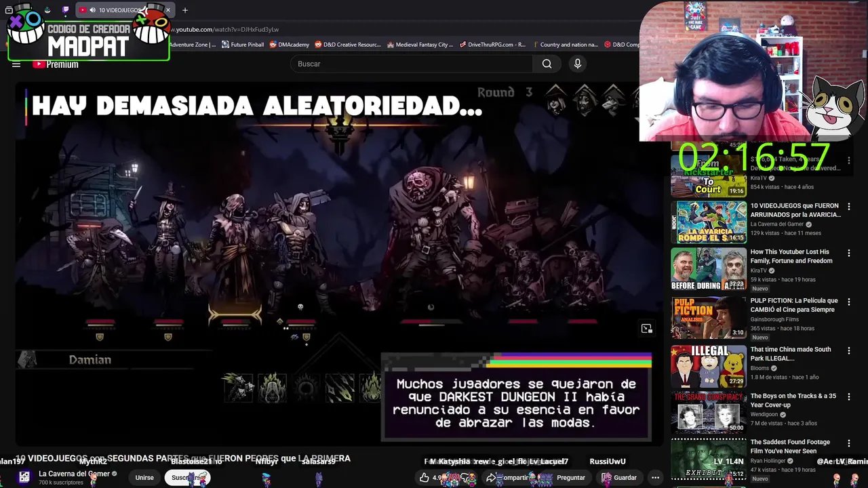This screenshot has width=868, height=488.
Task: Open title 10 VIDEOJUEGOS que FUERON ARRUINADOS
Action: (x=795, y=210)
